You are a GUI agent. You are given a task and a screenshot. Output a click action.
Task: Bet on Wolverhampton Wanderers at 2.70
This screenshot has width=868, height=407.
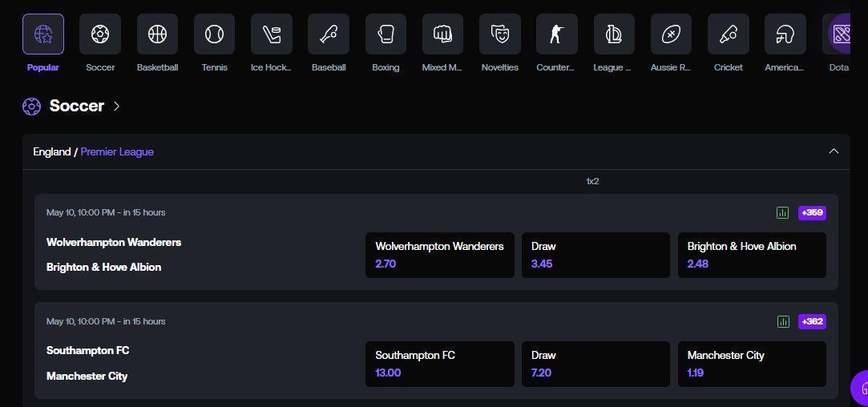coord(439,255)
